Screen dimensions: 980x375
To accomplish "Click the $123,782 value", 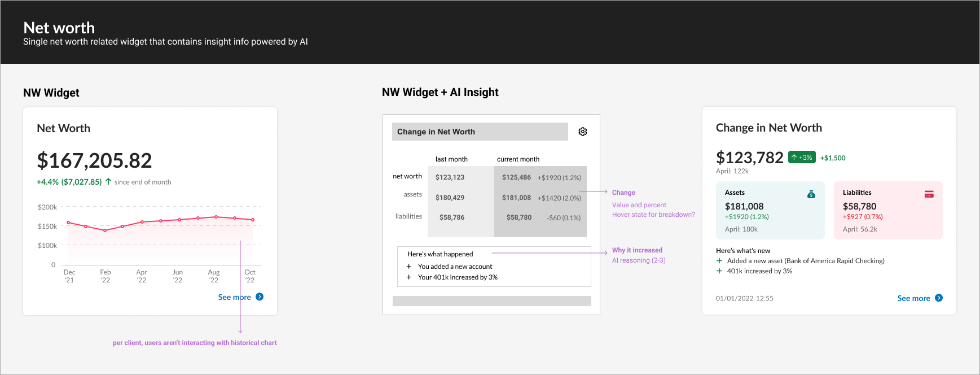I will (750, 158).
